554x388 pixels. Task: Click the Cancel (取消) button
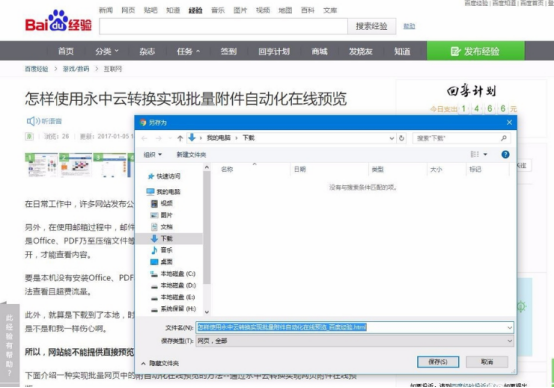click(487, 362)
